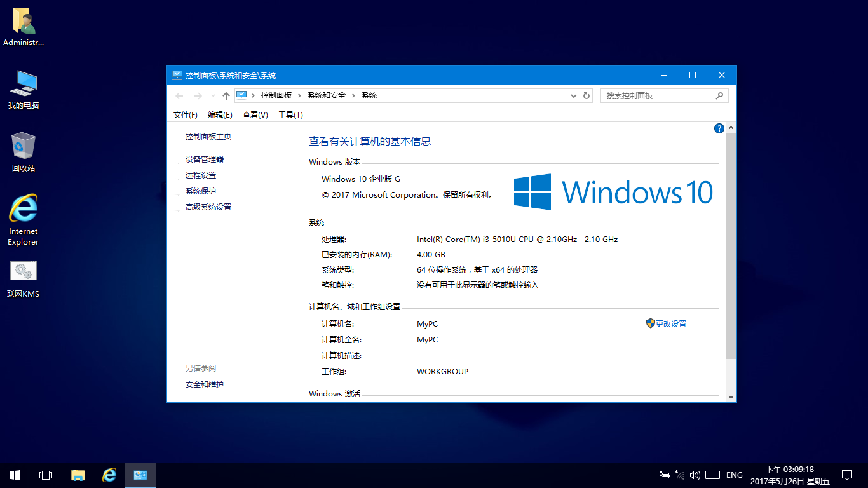Maximize the system window
This screenshot has width=868, height=488.
tap(693, 75)
